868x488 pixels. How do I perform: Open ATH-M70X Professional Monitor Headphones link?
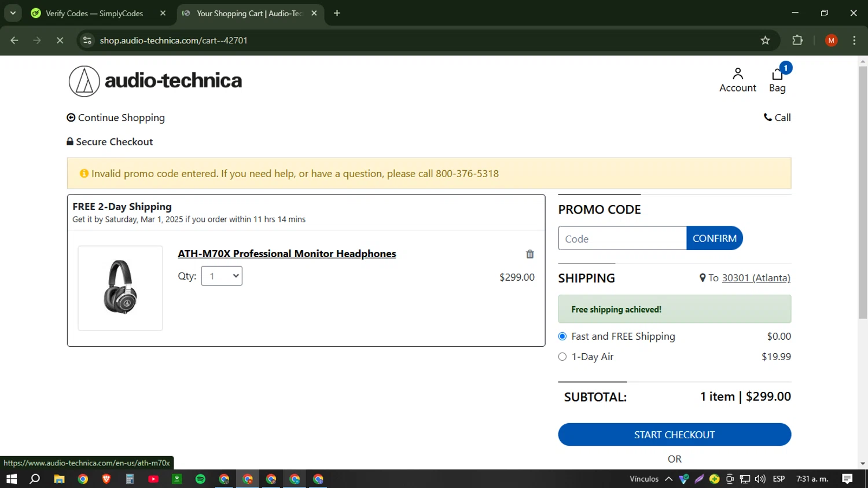287,254
